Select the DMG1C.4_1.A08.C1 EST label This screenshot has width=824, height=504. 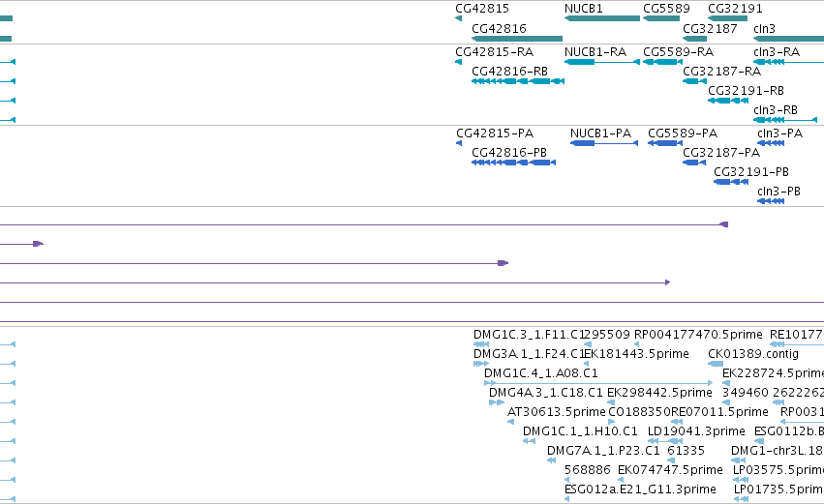540,373
